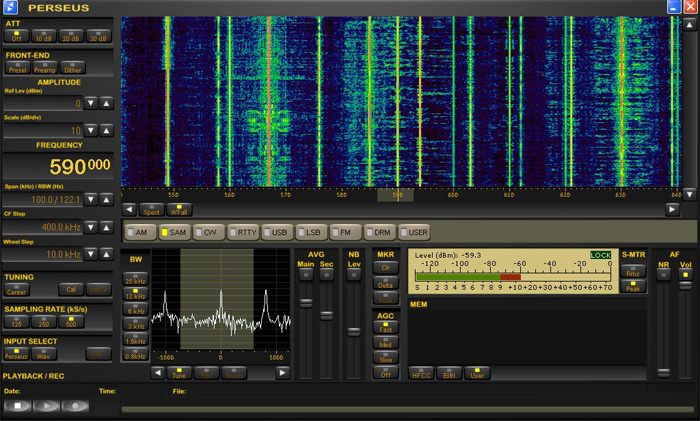The height and width of the screenshot is (421, 700).
Task: Start playback with the triangle button
Action: click(46, 406)
